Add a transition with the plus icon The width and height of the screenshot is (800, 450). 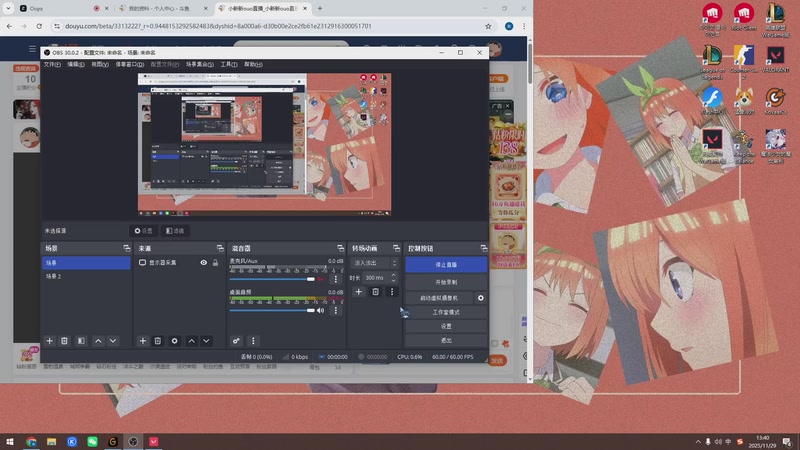pos(359,292)
